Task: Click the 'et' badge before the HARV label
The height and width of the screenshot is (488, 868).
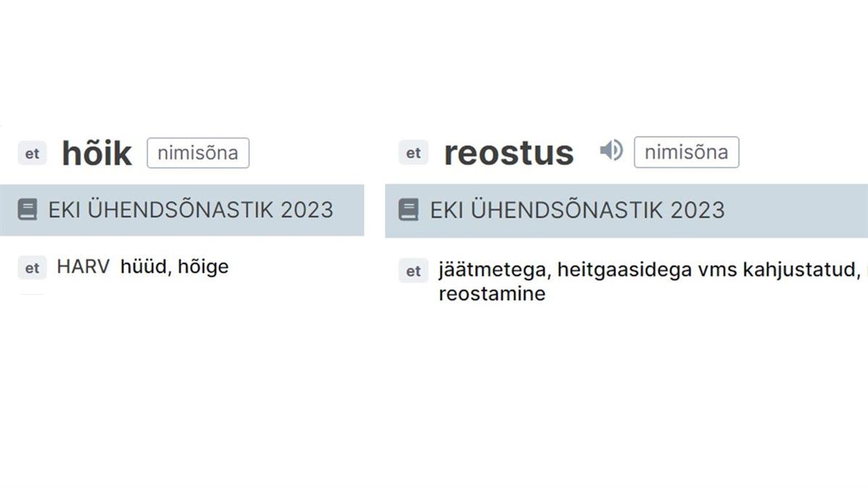Action: (33, 267)
